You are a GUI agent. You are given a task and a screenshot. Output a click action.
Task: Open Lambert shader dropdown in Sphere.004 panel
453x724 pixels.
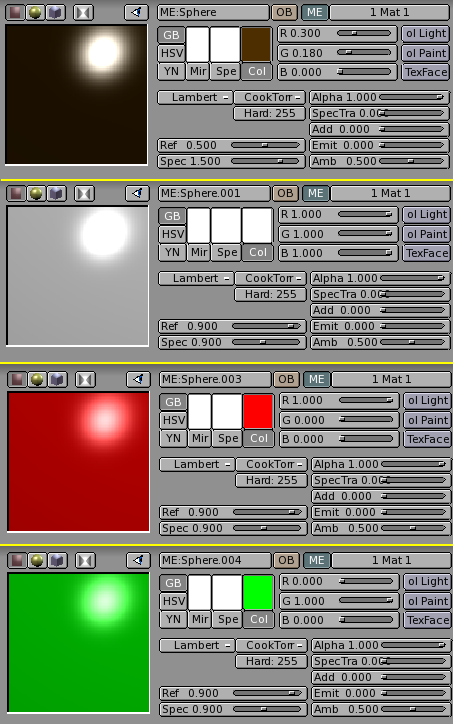tap(197, 646)
